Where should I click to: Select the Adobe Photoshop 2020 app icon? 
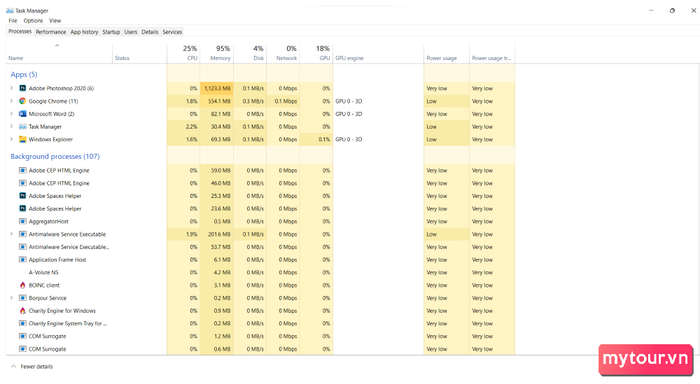22,88
